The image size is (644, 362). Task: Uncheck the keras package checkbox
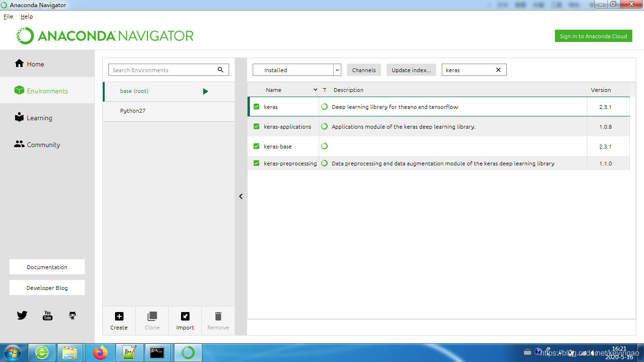(256, 107)
